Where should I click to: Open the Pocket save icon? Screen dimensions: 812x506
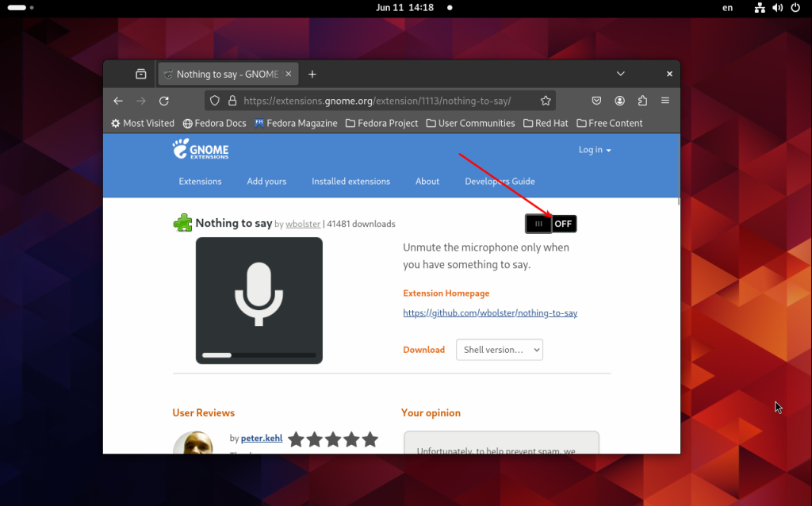596,101
